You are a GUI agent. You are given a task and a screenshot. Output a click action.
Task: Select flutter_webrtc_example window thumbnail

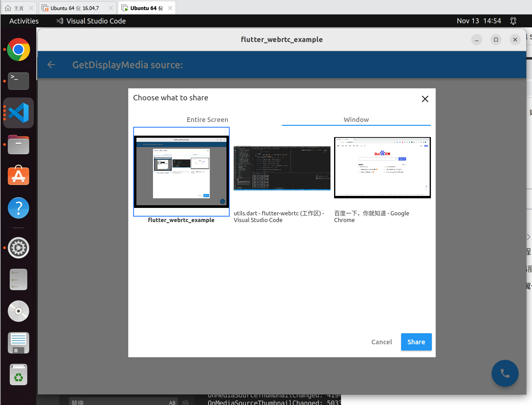(181, 172)
